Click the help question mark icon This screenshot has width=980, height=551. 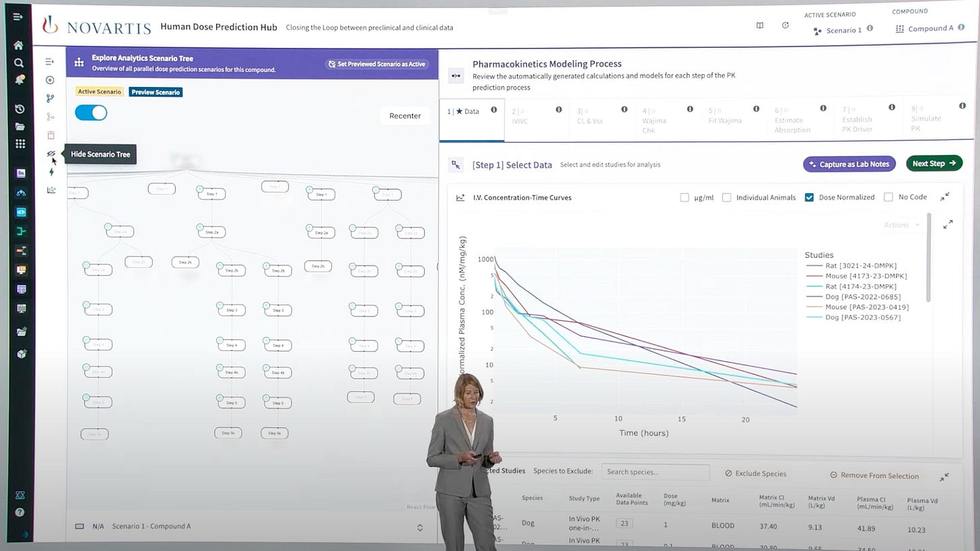pos(20,512)
